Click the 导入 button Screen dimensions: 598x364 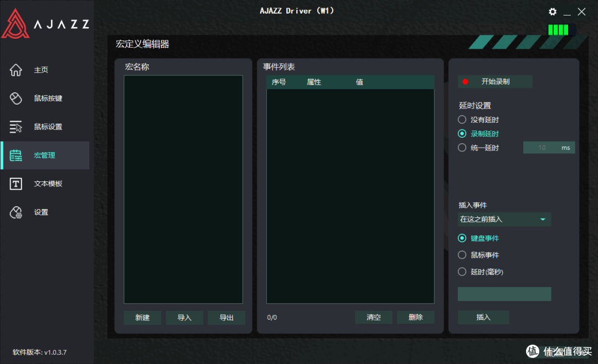184,318
